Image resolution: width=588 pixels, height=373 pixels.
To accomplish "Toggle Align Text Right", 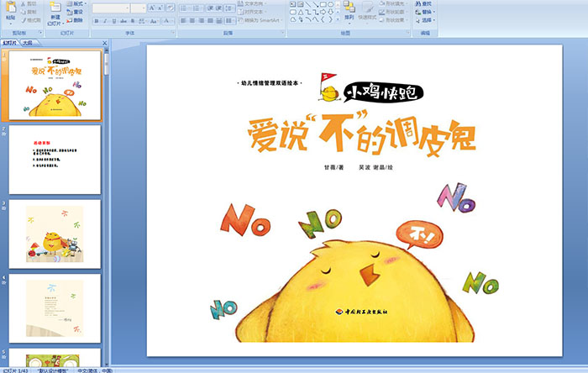I will 202,21.
